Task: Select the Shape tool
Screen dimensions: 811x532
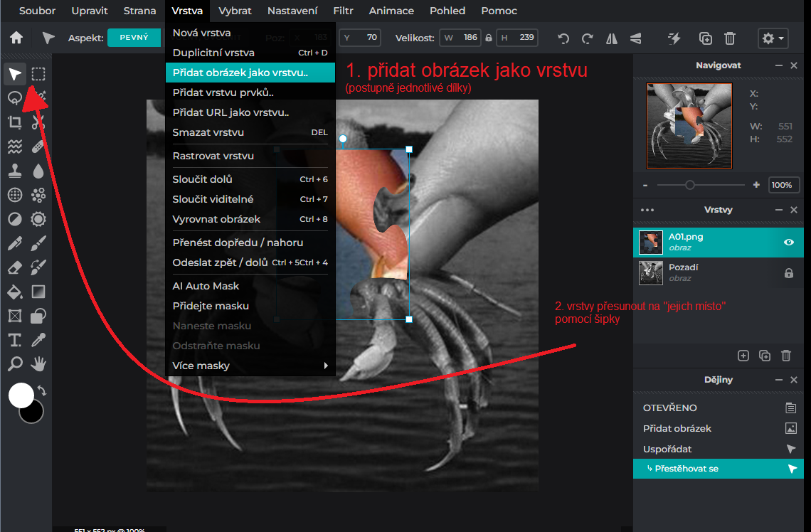Action: click(38, 315)
